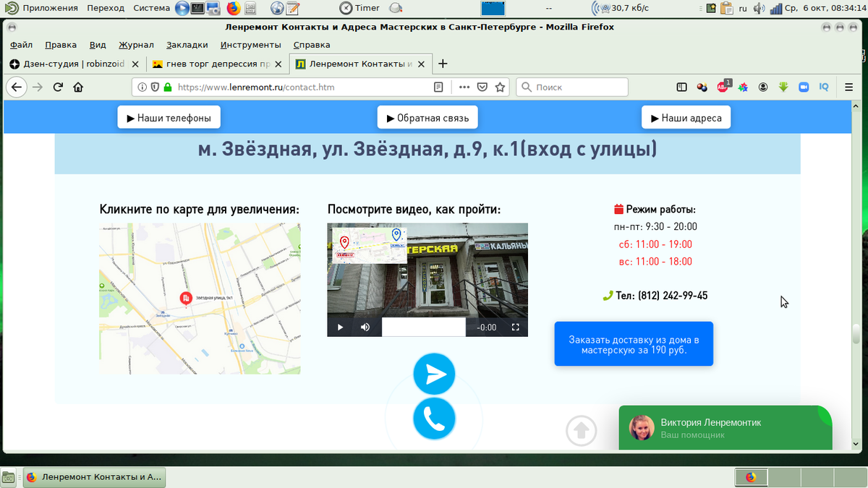Expand Обратная связь section
Viewport: 868px width, 488px height.
click(x=427, y=118)
